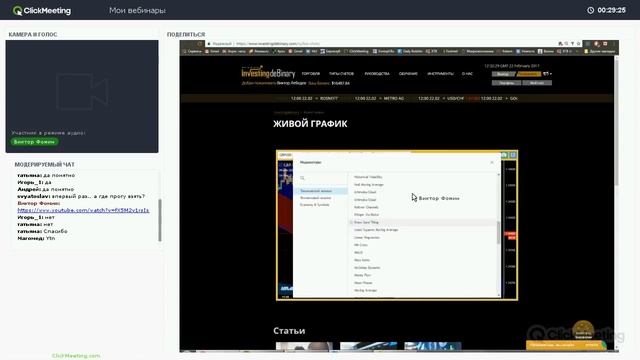
Task: Open the YouTube link in the chat
Action: coord(83,210)
